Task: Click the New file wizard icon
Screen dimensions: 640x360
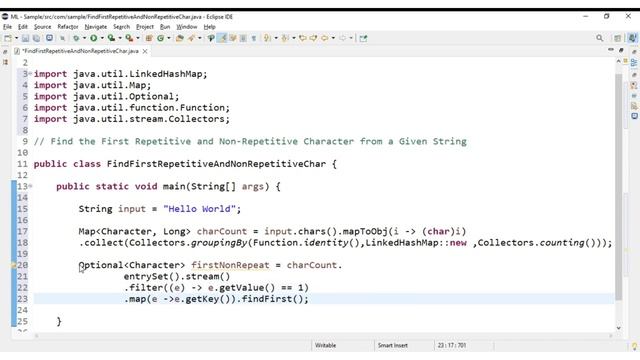Action: (7, 38)
